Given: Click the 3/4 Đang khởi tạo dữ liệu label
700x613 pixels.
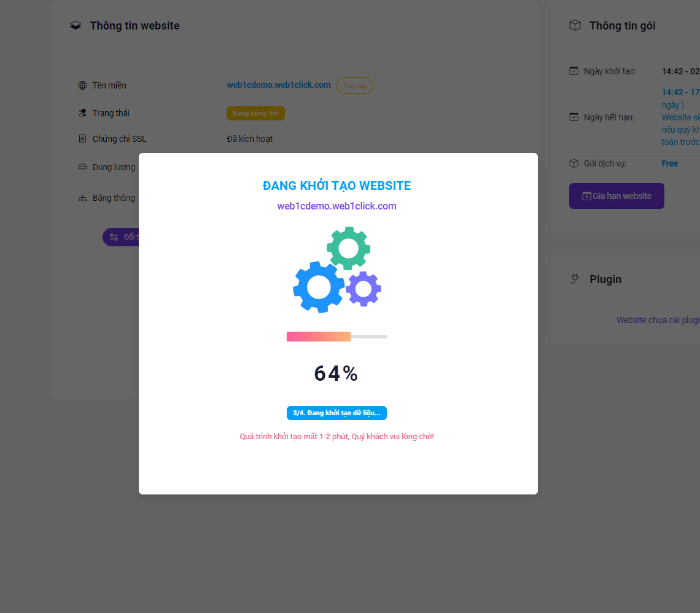Looking at the screenshot, I should point(336,413).
